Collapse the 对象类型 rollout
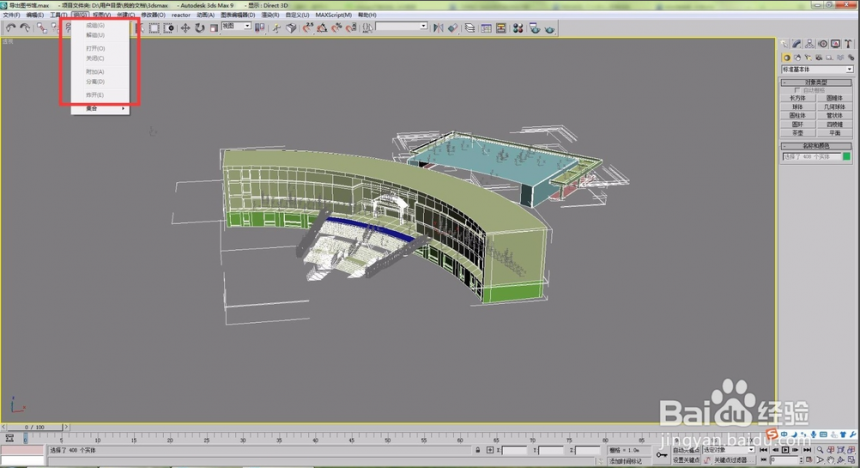This screenshot has height=468, width=860. (817, 82)
